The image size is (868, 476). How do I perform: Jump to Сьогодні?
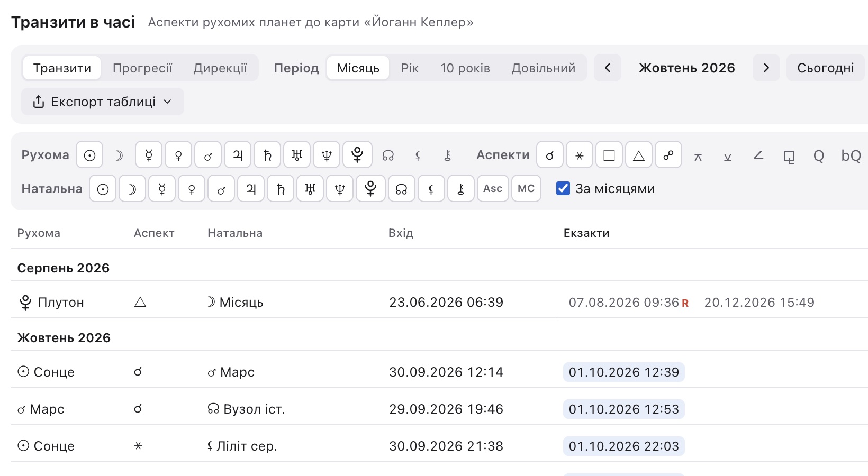click(x=826, y=68)
